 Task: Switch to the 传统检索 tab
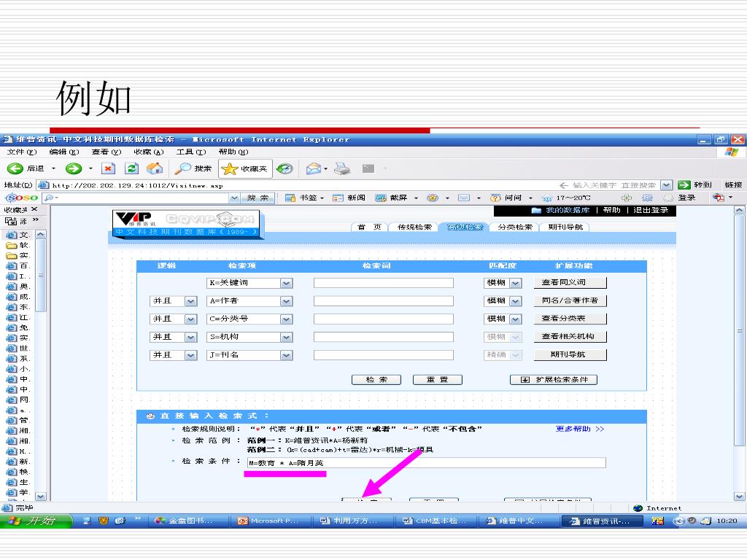tap(414, 227)
